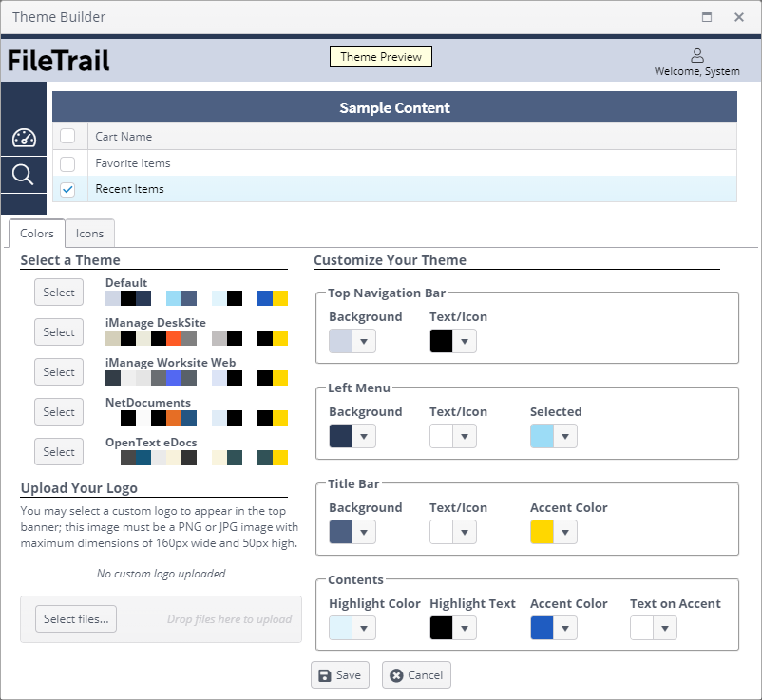Open Top Navigation Bar Text/Icon color dropdown
Screen dimensions: 762x700
click(x=465, y=341)
